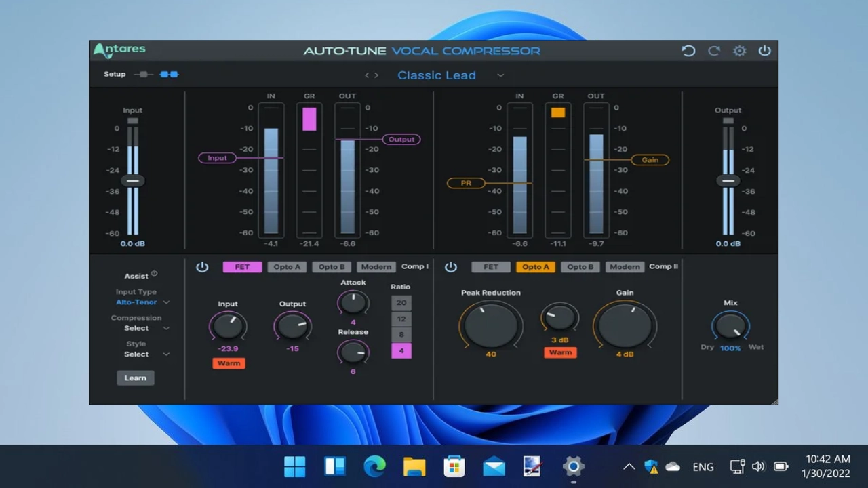This screenshot has width=868, height=488.
Task: Click the redo arrow icon
Action: click(x=714, y=51)
